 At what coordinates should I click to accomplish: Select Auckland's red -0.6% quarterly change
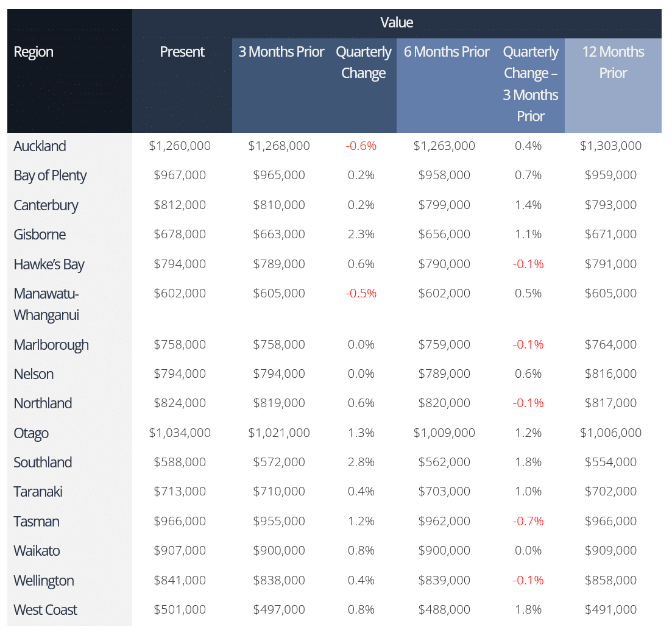coord(361,146)
